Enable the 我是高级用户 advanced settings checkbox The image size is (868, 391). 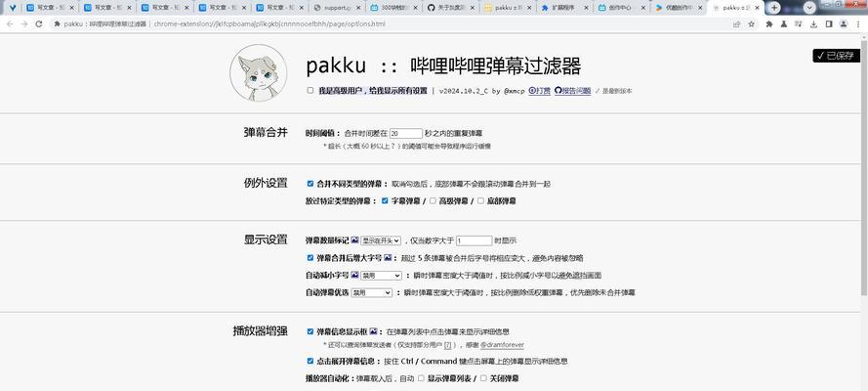(310, 90)
